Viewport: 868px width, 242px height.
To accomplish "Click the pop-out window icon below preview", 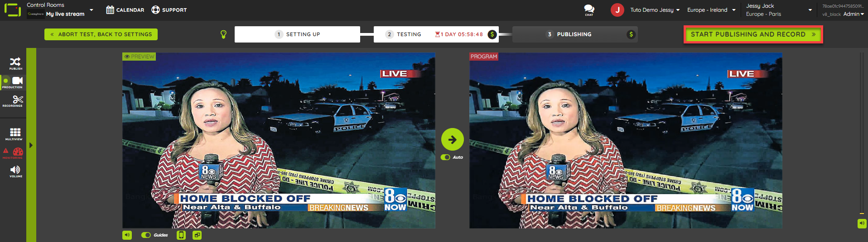I will click(x=197, y=235).
